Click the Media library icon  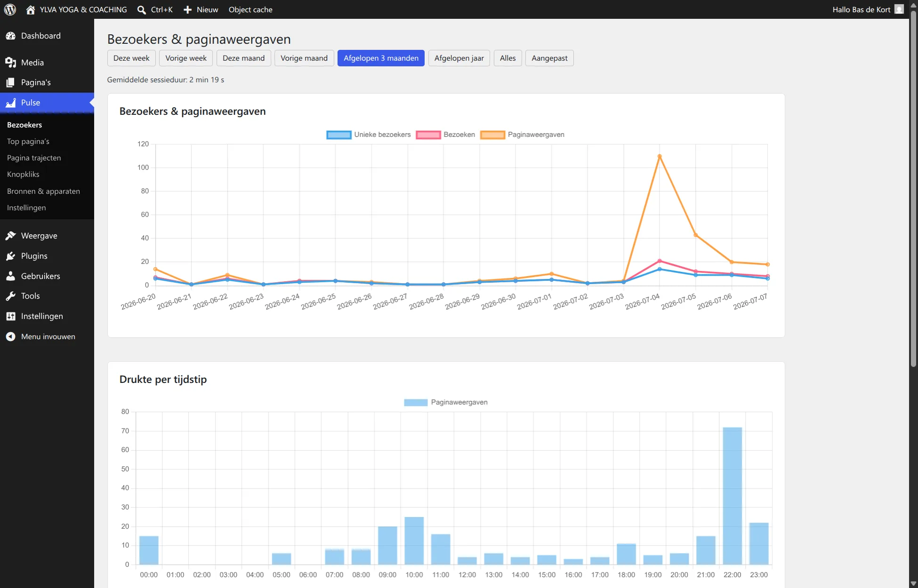coord(11,63)
